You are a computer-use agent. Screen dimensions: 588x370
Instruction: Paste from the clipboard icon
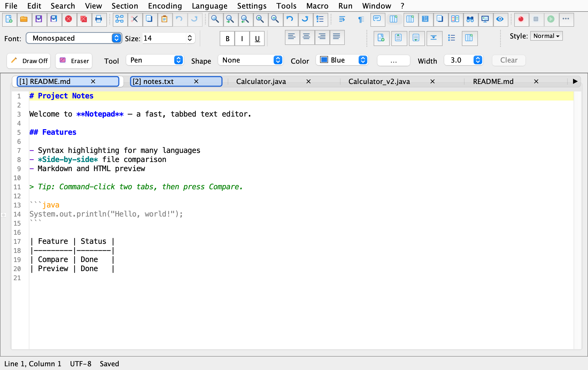(165, 19)
